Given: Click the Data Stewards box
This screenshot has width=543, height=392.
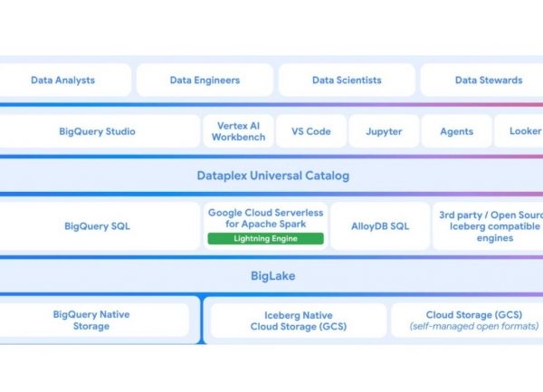Looking at the screenshot, I should [x=482, y=80].
